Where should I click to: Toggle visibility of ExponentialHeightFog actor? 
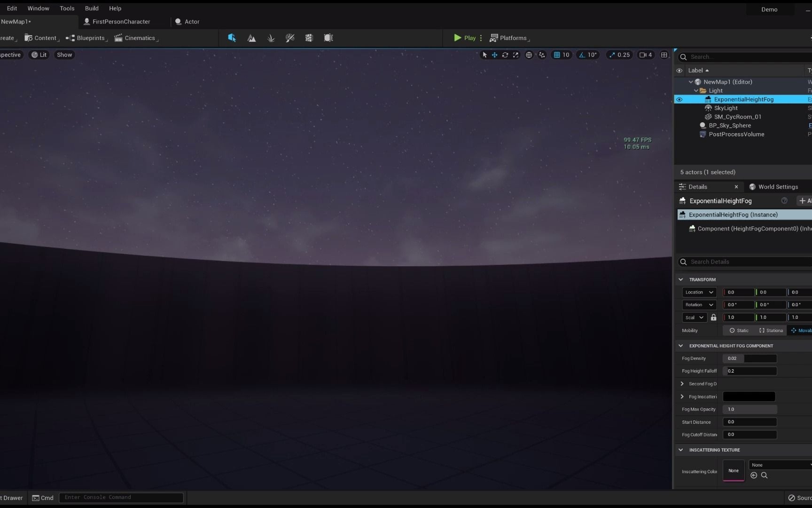(680, 99)
